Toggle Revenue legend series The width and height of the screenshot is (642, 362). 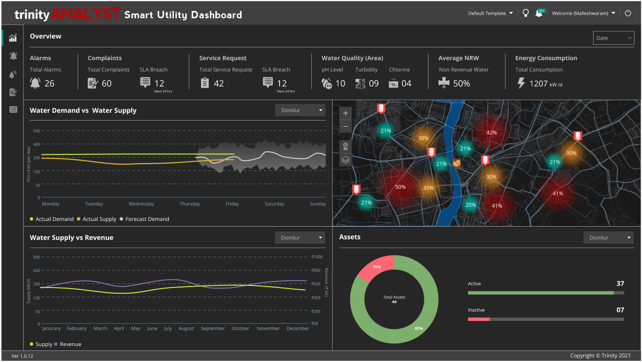(x=68, y=344)
